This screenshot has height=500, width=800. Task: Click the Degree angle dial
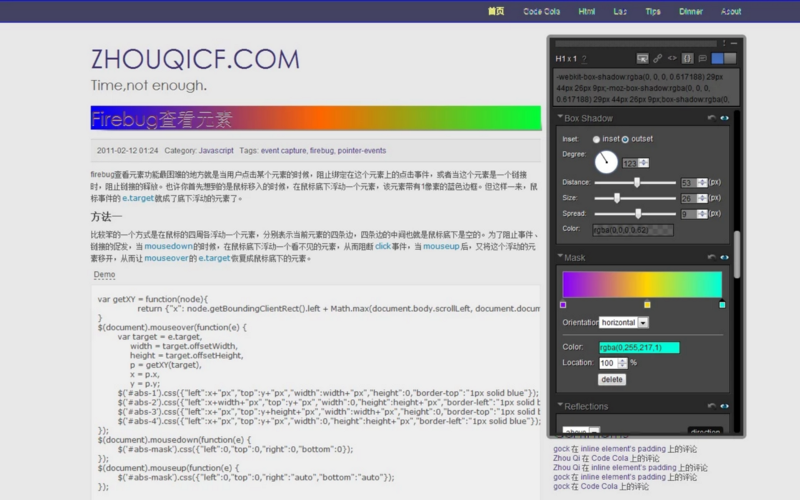click(x=606, y=162)
